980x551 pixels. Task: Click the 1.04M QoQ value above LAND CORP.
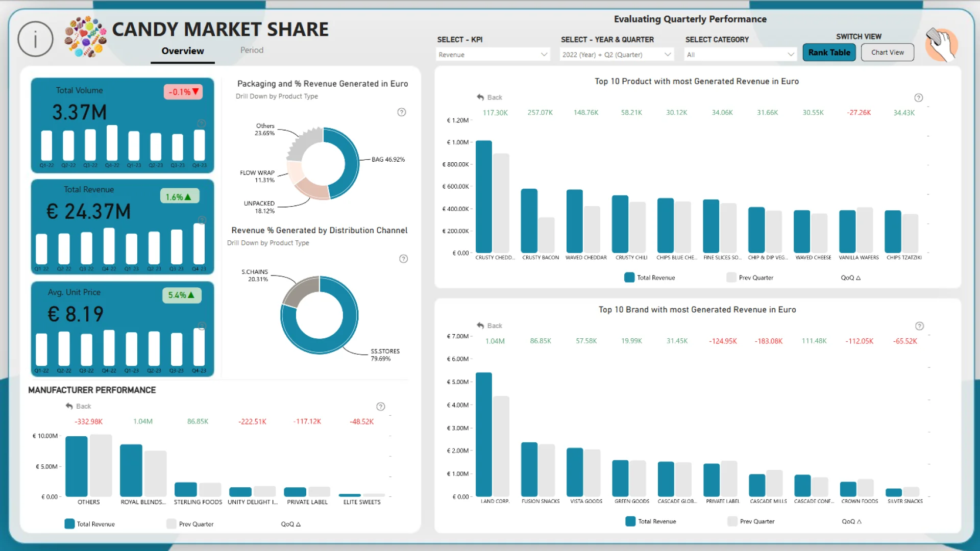click(x=495, y=341)
